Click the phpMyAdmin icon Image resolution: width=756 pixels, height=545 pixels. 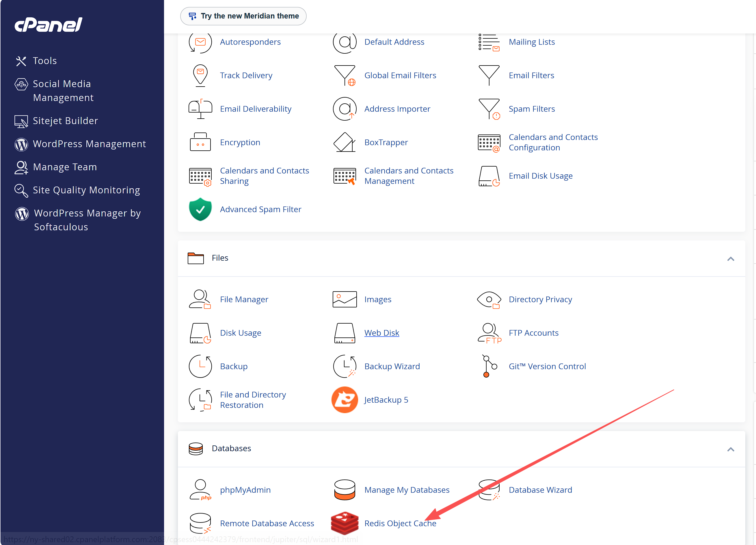coord(200,490)
